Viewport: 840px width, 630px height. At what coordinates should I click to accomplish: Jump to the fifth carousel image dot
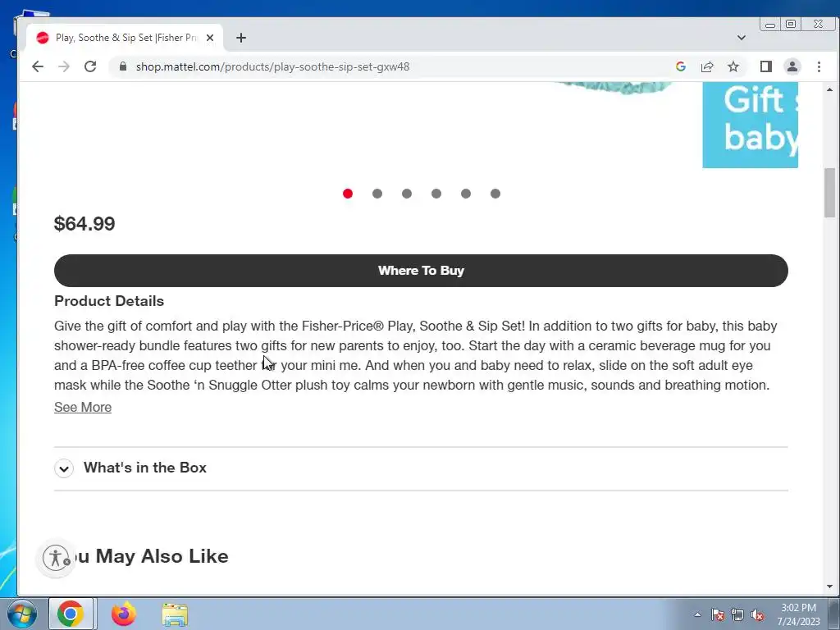(x=466, y=194)
